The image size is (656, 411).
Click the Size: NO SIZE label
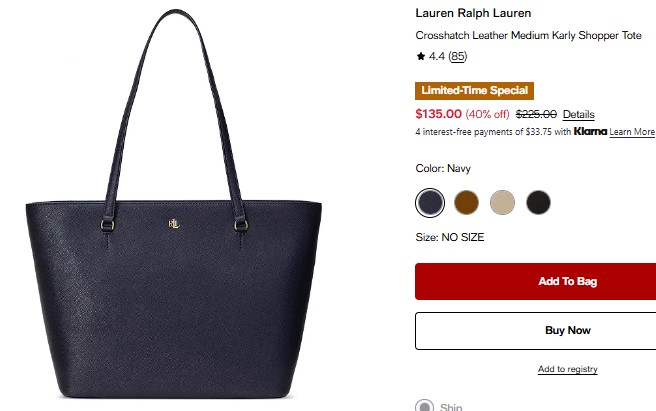(x=450, y=237)
